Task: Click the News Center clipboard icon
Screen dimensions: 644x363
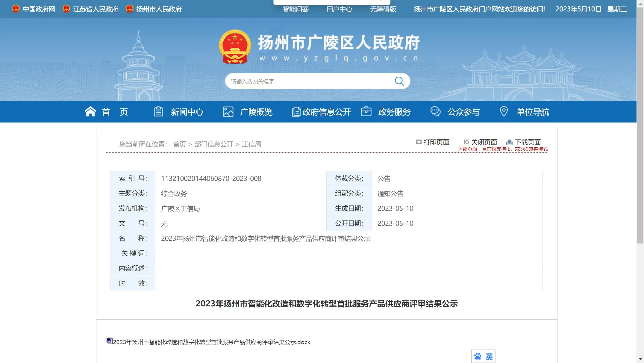Action: [158, 112]
